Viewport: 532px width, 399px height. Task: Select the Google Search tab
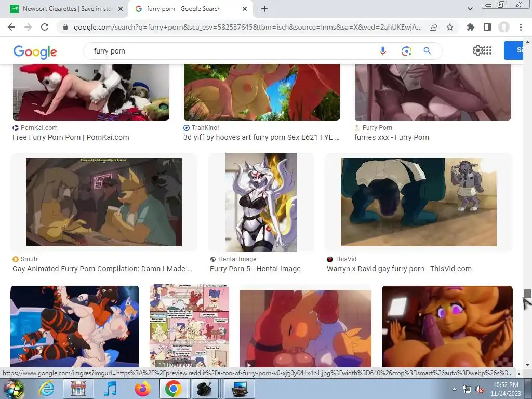(190, 9)
